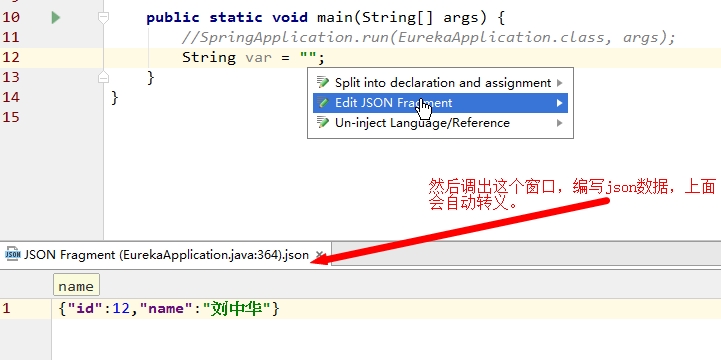Click intention icon beside Un-inject Language/Reference

pos(323,123)
